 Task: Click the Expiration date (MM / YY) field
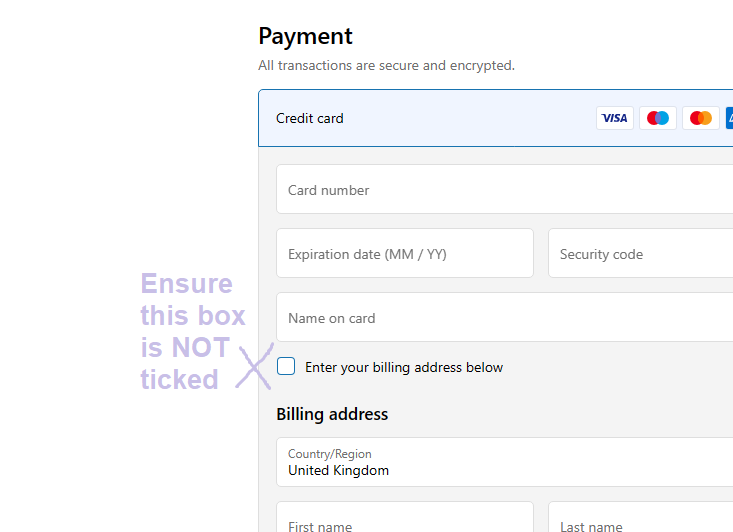point(404,254)
